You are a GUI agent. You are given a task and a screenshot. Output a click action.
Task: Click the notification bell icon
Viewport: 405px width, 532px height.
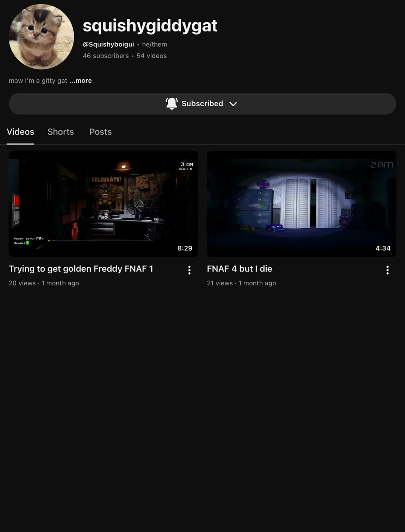coord(171,104)
